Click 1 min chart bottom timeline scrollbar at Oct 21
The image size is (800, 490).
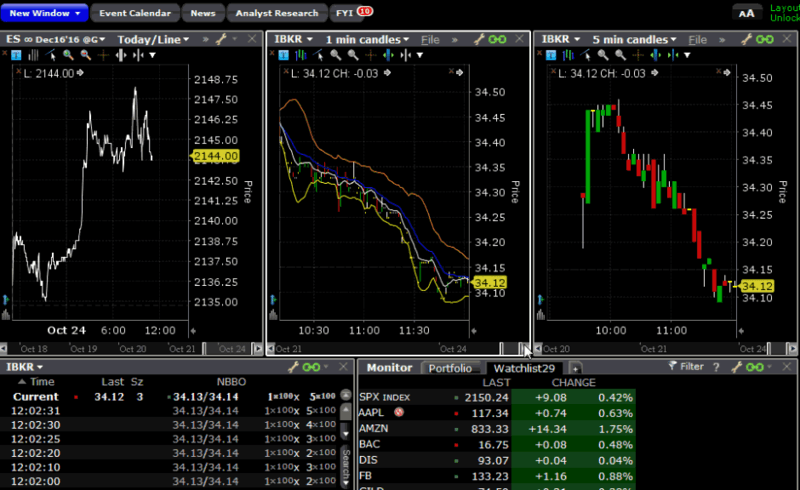click(289, 349)
